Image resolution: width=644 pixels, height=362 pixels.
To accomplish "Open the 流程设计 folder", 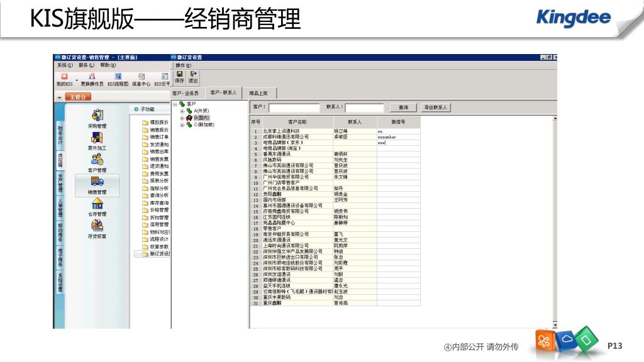I will 155,239.
